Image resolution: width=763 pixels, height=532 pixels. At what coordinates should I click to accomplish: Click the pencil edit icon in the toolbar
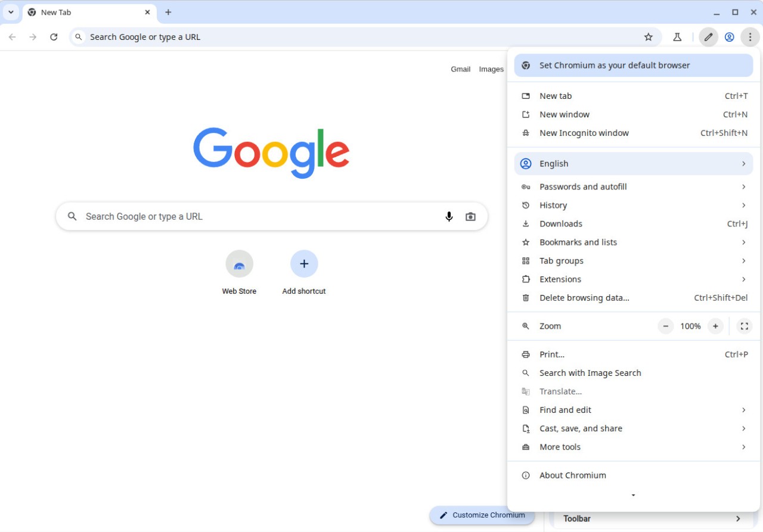(708, 36)
